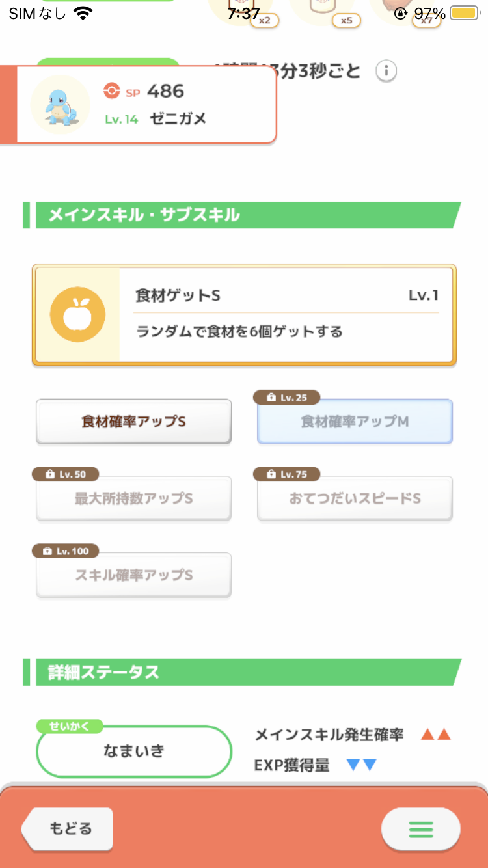Open the 食材ゲットS main skill card
Screen dimensions: 488x868
244,314
